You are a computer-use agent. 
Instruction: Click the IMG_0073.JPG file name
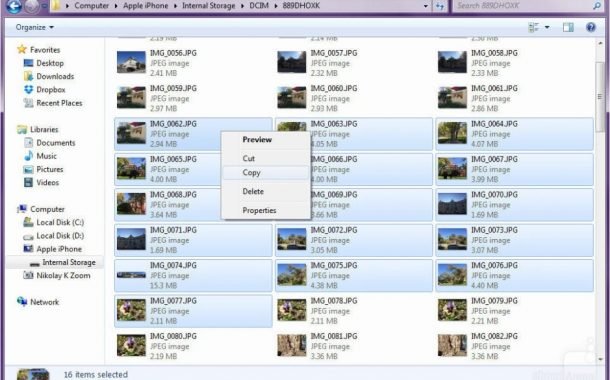click(x=494, y=230)
